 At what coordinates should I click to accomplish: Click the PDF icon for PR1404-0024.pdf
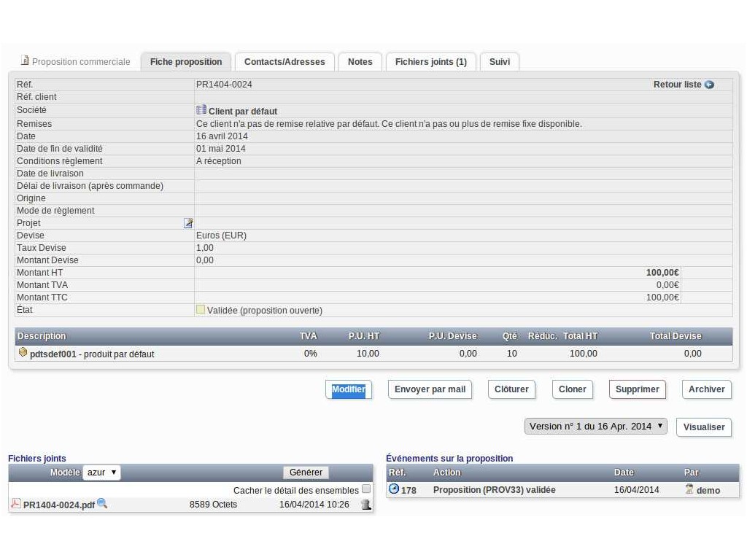16,503
